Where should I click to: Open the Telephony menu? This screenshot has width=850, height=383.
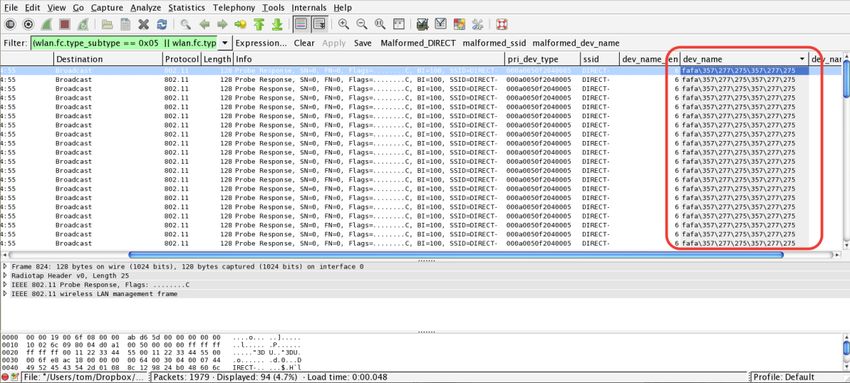tap(234, 8)
